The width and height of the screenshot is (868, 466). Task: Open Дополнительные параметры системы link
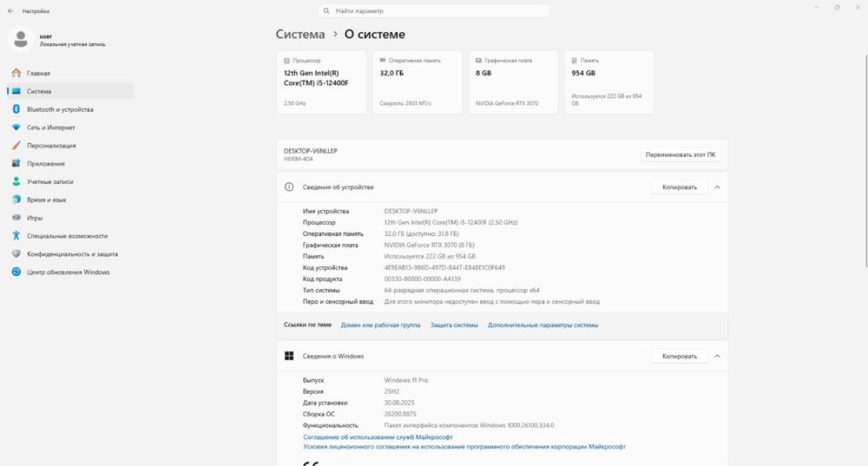(542, 325)
